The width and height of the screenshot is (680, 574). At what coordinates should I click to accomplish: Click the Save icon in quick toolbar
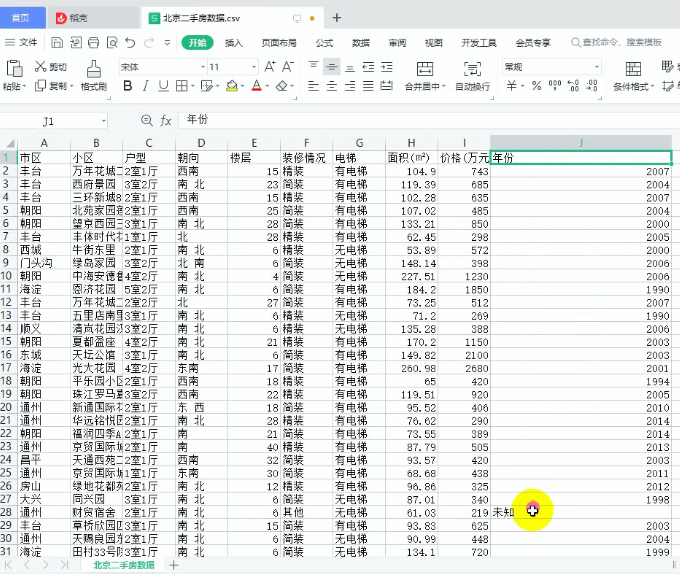tap(57, 42)
